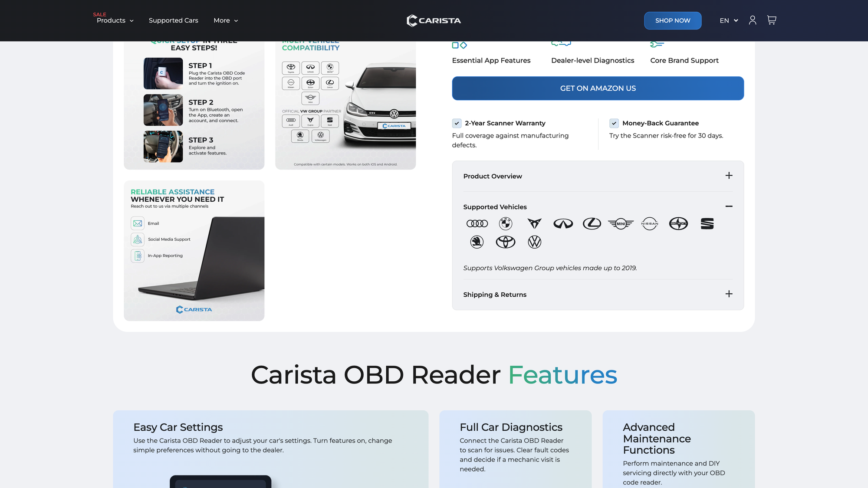Select the Audi logo under Supported Vehicles
868x488 pixels.
[477, 224]
